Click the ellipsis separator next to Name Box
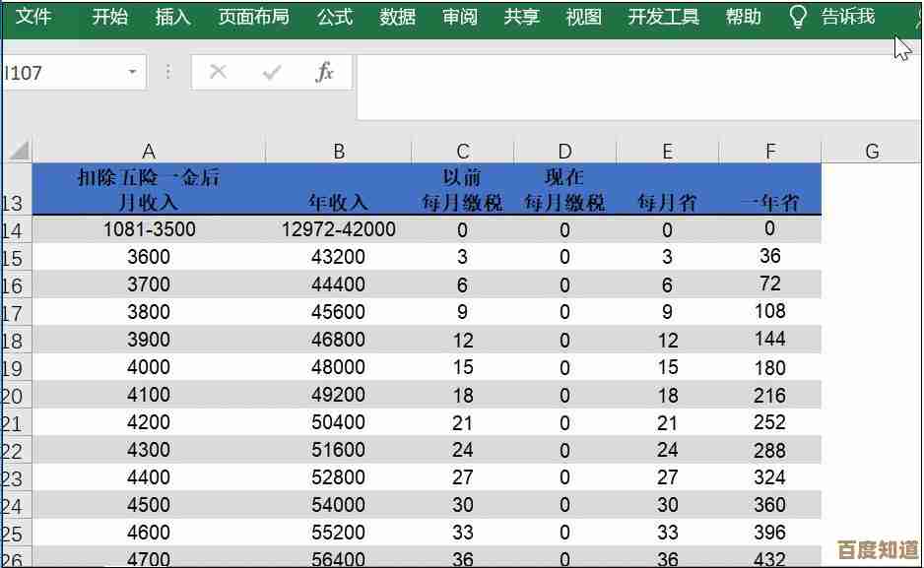 click(x=167, y=72)
